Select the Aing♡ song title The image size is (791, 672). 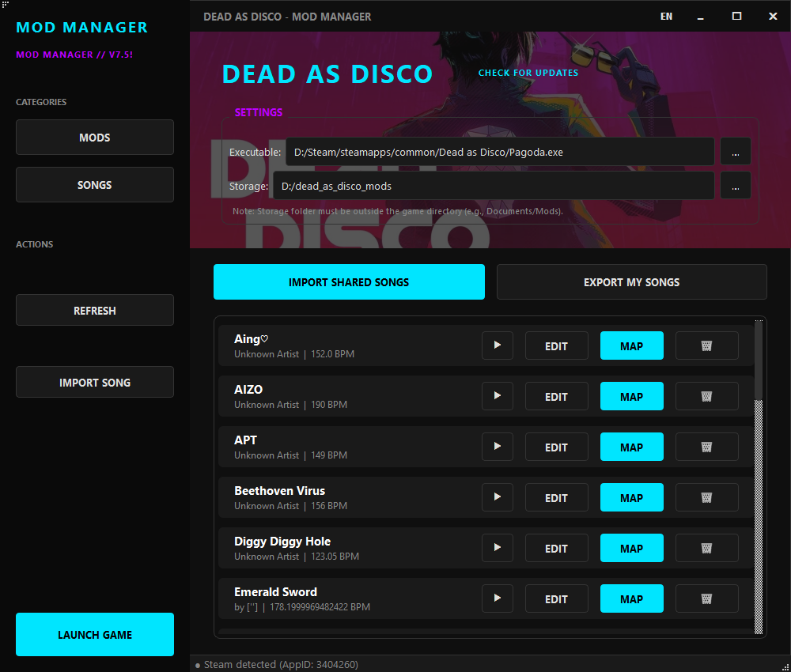(252, 339)
